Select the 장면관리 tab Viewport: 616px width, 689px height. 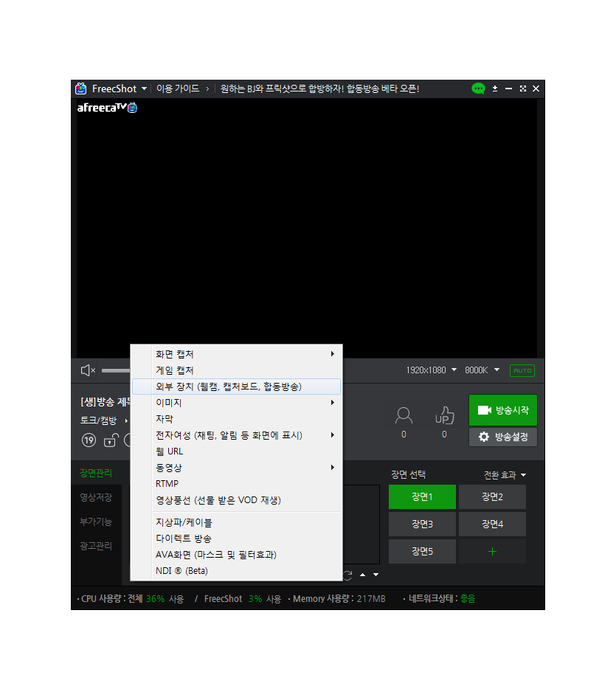[x=96, y=474]
